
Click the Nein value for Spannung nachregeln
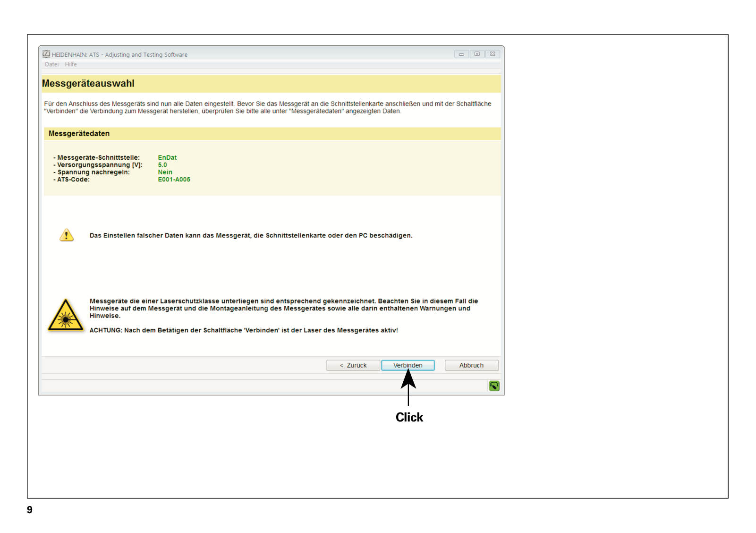165,172
